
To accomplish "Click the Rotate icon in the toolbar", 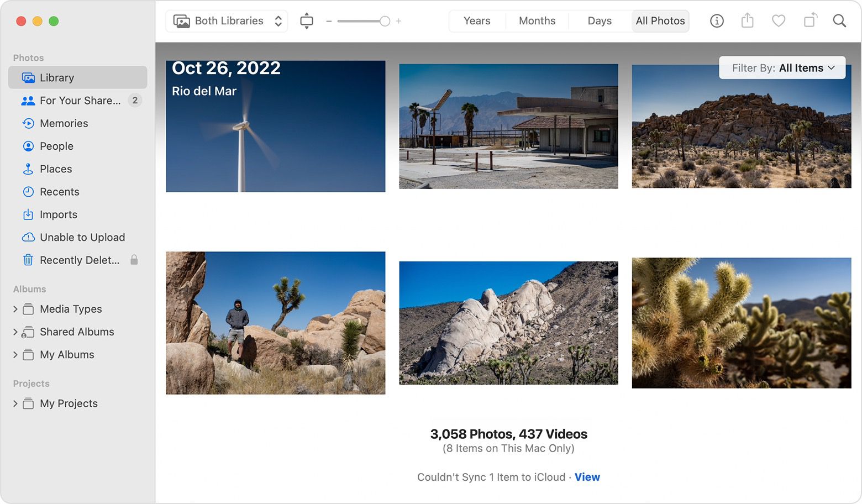I will pyautogui.click(x=809, y=20).
